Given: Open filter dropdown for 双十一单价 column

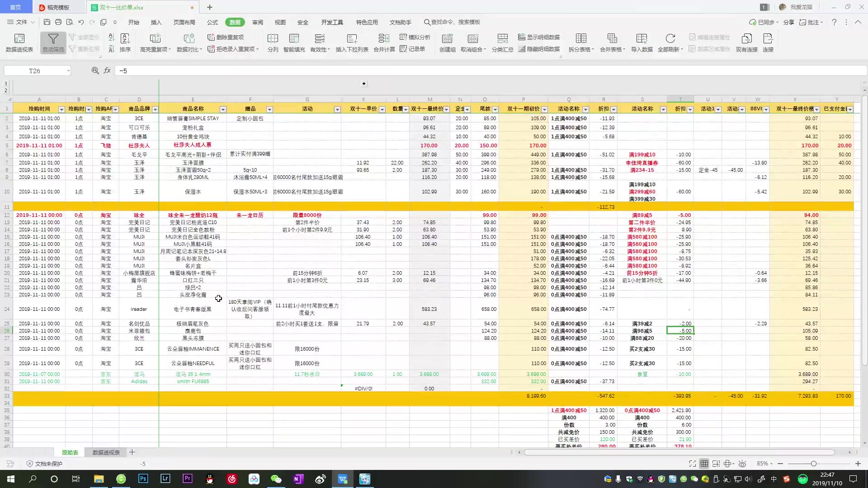Looking at the screenshot, I should click(382, 109).
